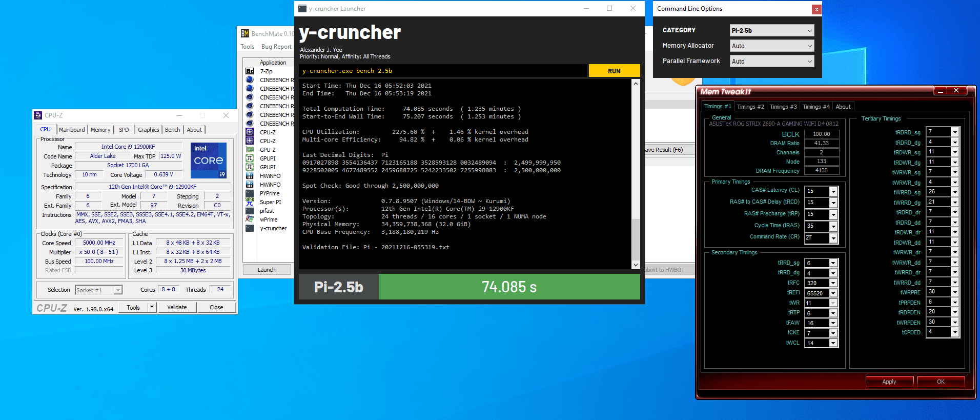
Task: Click the BenchMate logo in its title bar
Action: [245, 33]
